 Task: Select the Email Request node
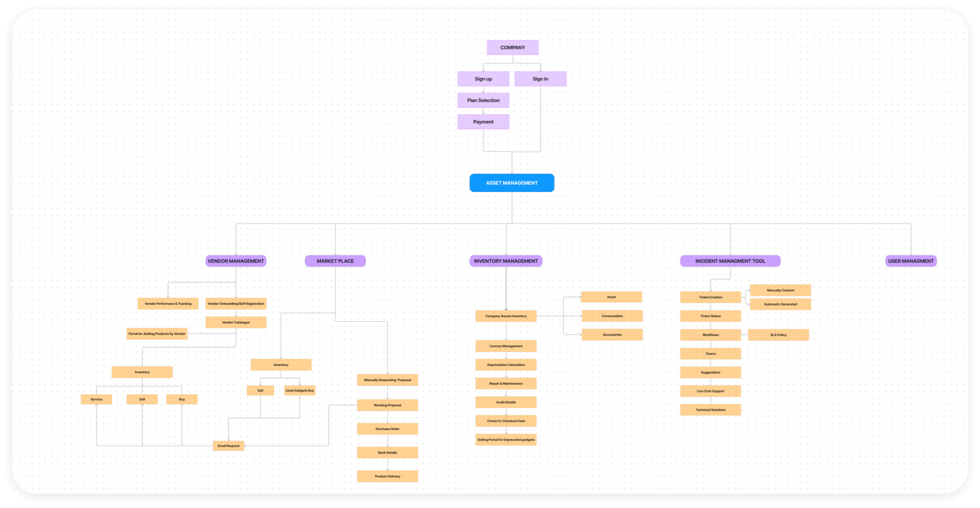coord(229,446)
